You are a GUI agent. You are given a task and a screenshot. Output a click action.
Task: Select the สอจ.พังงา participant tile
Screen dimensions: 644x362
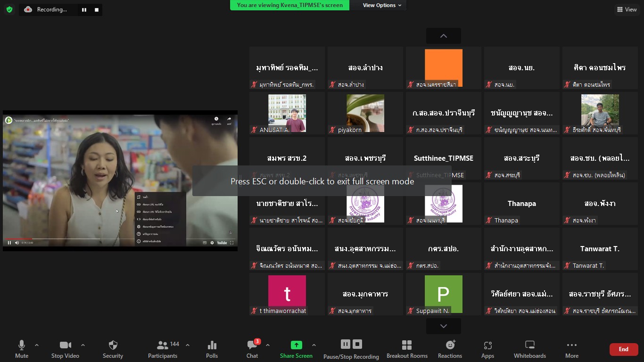tap(600, 204)
